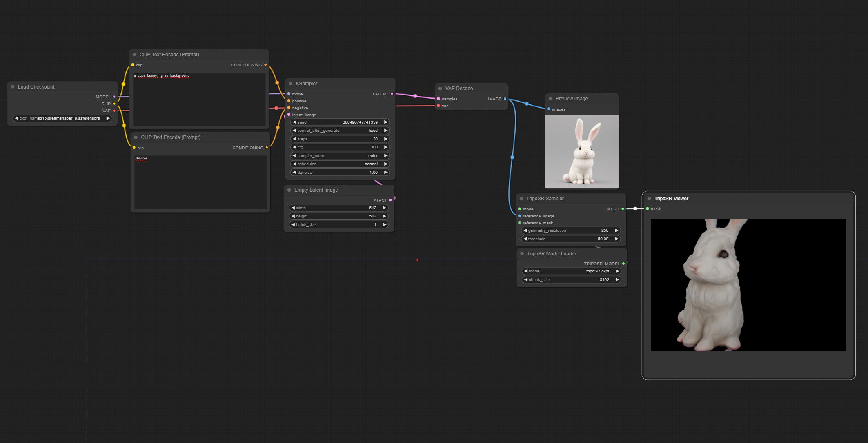Increase the seed value with right arrow
This screenshot has width=868, height=443.
pyautogui.click(x=385, y=122)
